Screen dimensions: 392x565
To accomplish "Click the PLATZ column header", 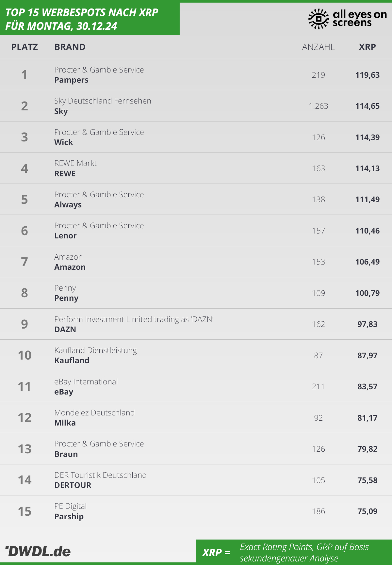I will (24, 47).
